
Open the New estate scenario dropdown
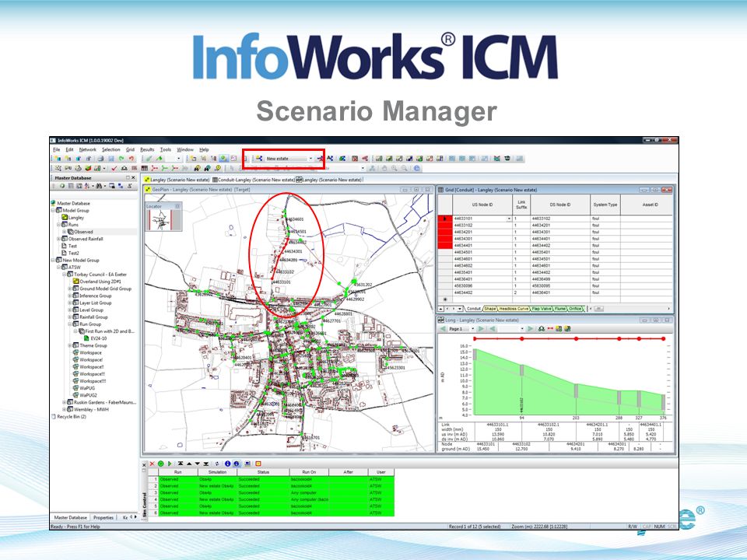[x=310, y=159]
